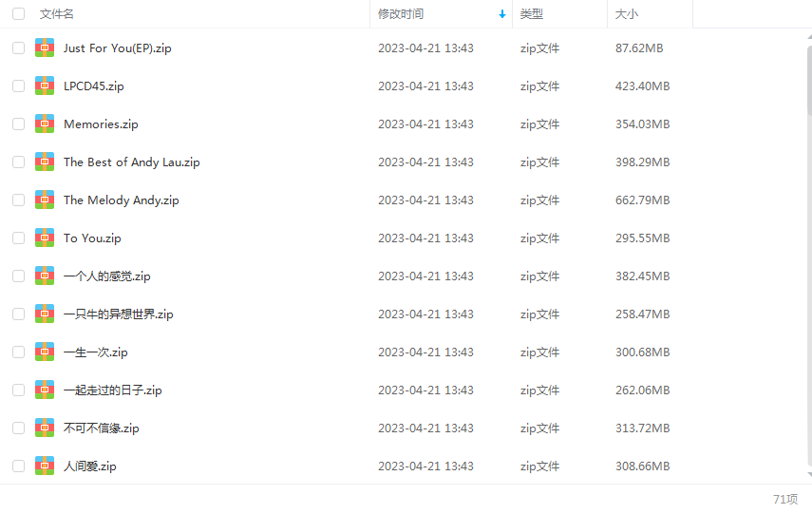This screenshot has width=812, height=514.
Task: Click size value 662.79MB
Action: tap(643, 200)
